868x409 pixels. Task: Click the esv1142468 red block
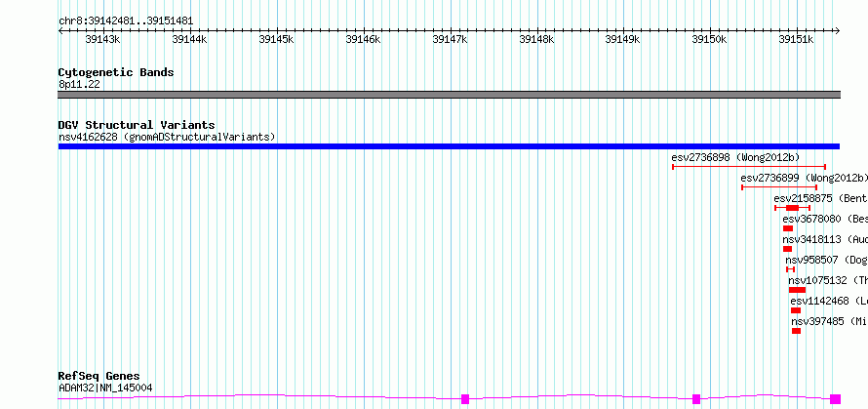click(796, 310)
